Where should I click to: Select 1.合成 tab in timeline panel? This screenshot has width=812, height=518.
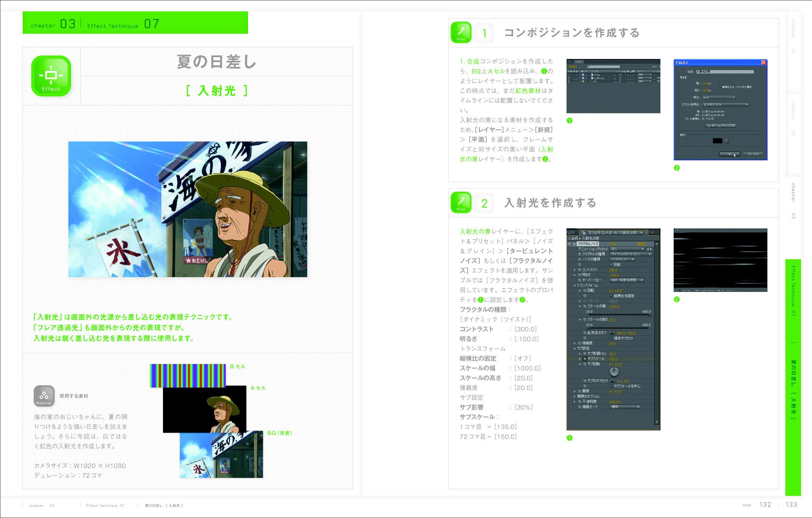click(579, 62)
